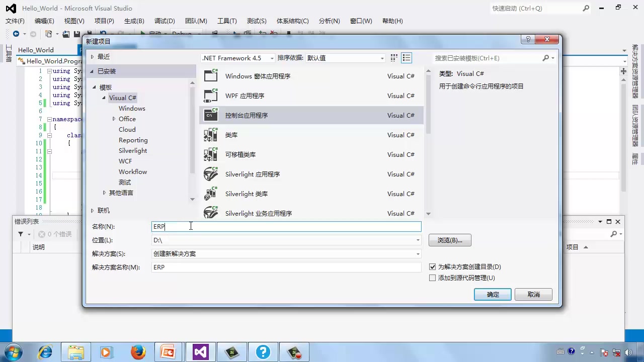The image size is (644, 362).
Task: Collapse the 已安装 section
Action: 92,71
